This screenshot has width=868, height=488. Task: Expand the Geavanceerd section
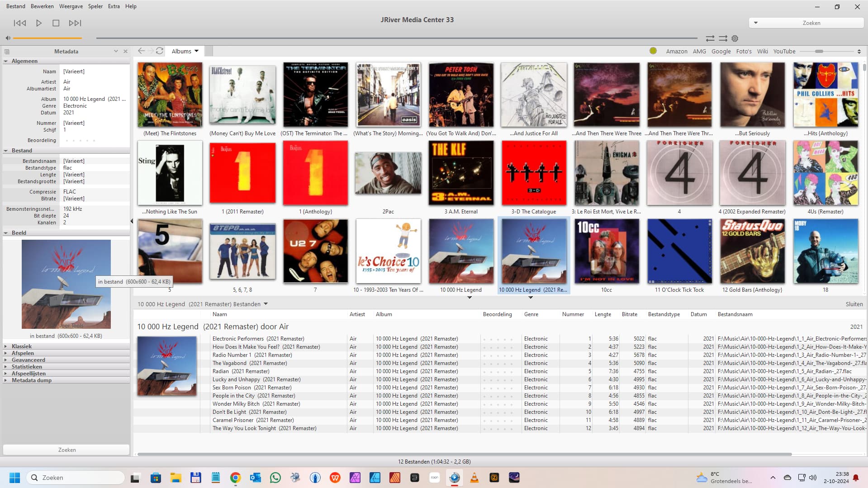click(x=6, y=360)
